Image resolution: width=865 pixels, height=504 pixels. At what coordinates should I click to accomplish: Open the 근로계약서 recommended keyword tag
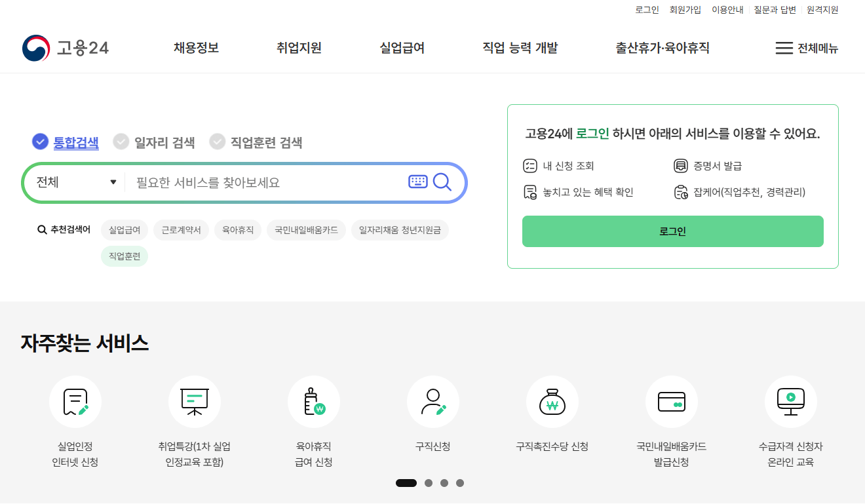coord(181,230)
